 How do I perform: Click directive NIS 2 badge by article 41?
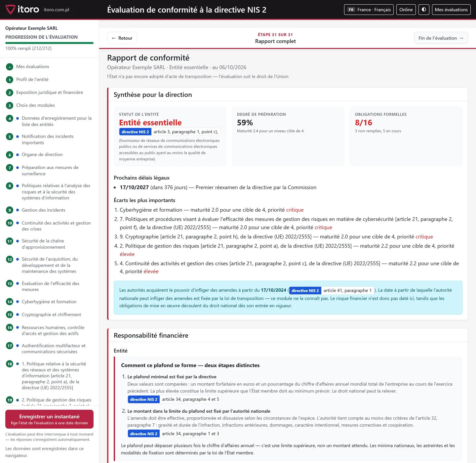pyautogui.click(x=305, y=290)
